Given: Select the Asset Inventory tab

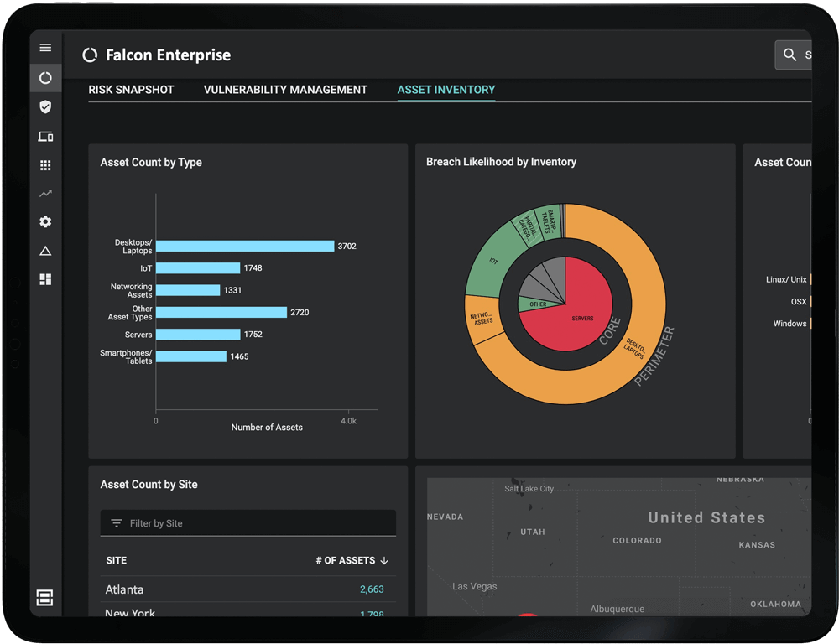Looking at the screenshot, I should [x=446, y=90].
